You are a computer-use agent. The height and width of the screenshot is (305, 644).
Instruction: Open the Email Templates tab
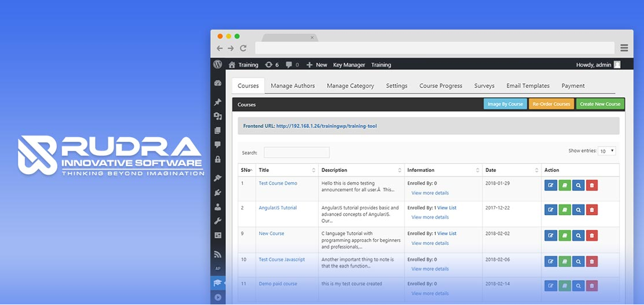527,86
